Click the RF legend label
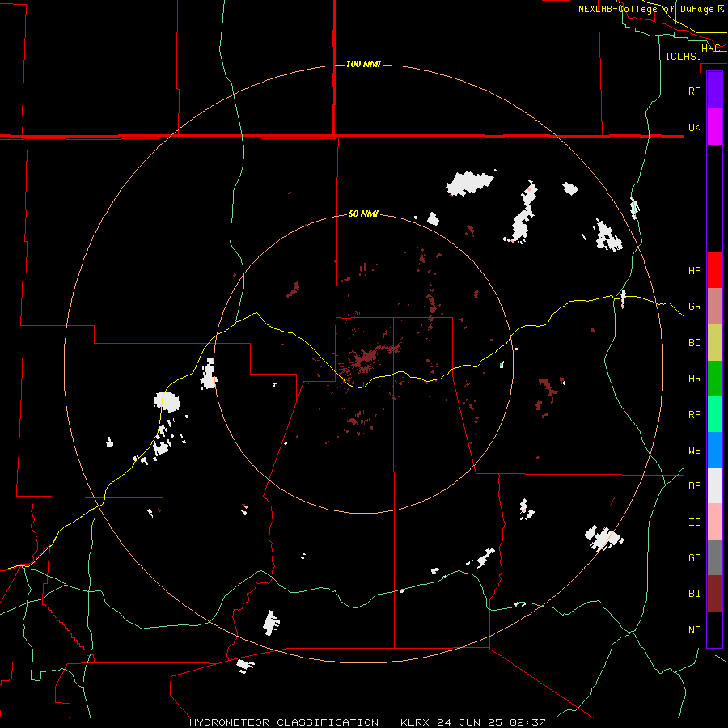 pyautogui.click(x=694, y=91)
